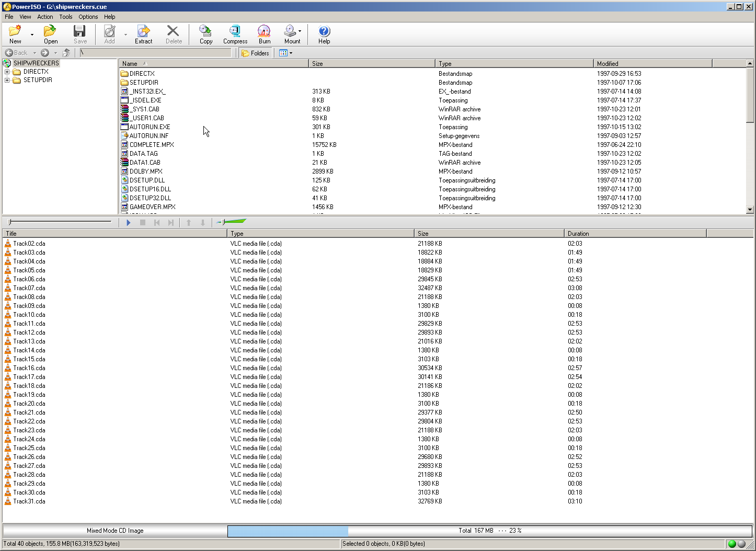Sort files by Size column header
Image resolution: width=756 pixels, height=551 pixels.
[372, 63]
